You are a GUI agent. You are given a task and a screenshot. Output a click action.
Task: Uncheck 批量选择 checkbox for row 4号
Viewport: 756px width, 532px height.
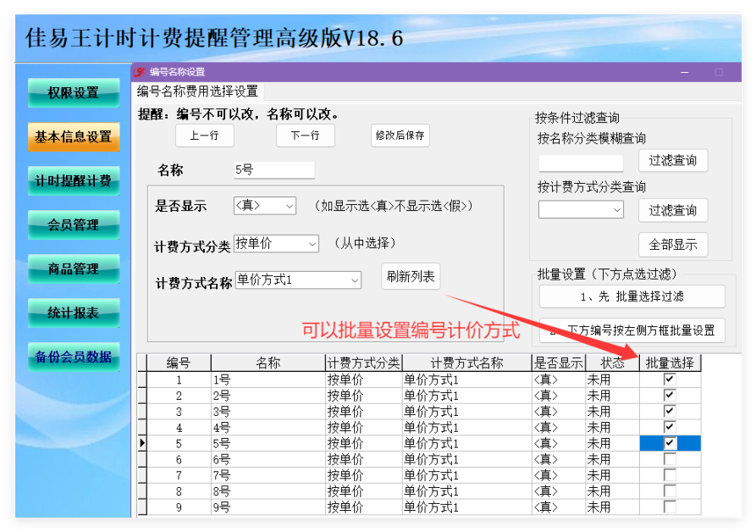coord(669,426)
